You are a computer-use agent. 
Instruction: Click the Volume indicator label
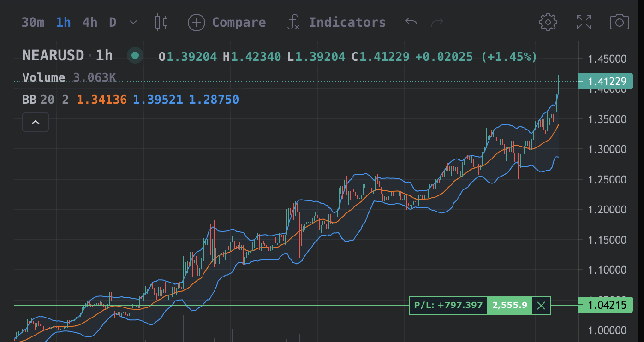(44, 77)
